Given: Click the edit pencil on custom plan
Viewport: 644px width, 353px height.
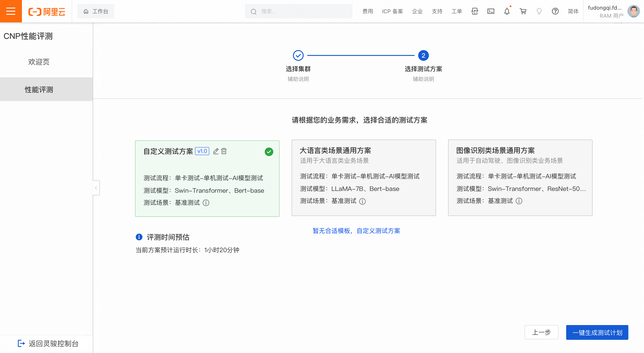Looking at the screenshot, I should 216,151.
